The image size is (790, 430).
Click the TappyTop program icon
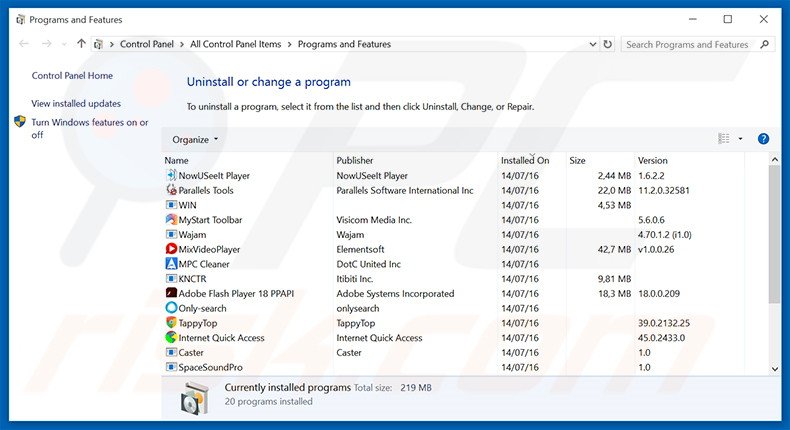(171, 323)
